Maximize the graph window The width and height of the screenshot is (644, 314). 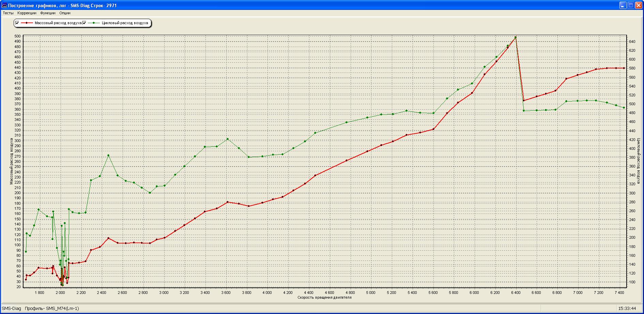(x=631, y=5)
